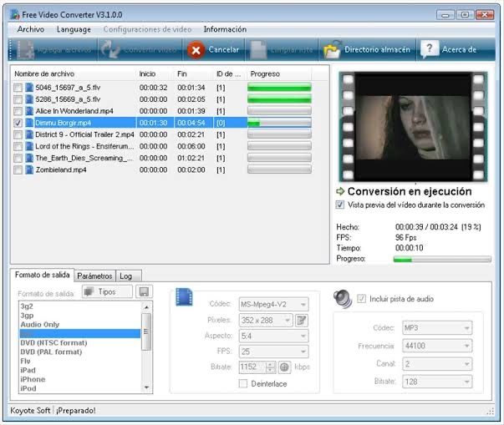Click the edit pixels icon beside 352 x 288
This screenshot has width=504, height=425.
click(x=302, y=321)
